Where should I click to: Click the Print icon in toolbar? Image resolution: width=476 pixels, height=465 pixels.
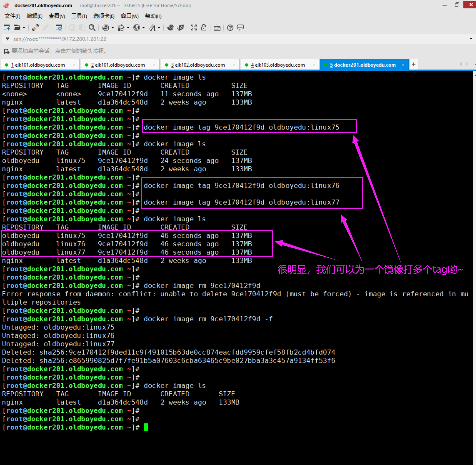point(106,28)
